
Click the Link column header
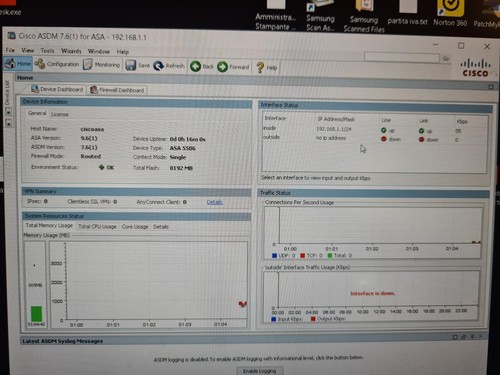pyautogui.click(x=424, y=121)
